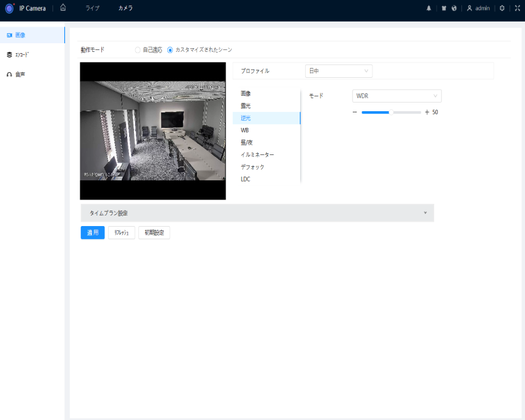Click the blue IP Camera logo
This screenshot has height=420, width=525.
tap(9, 8)
